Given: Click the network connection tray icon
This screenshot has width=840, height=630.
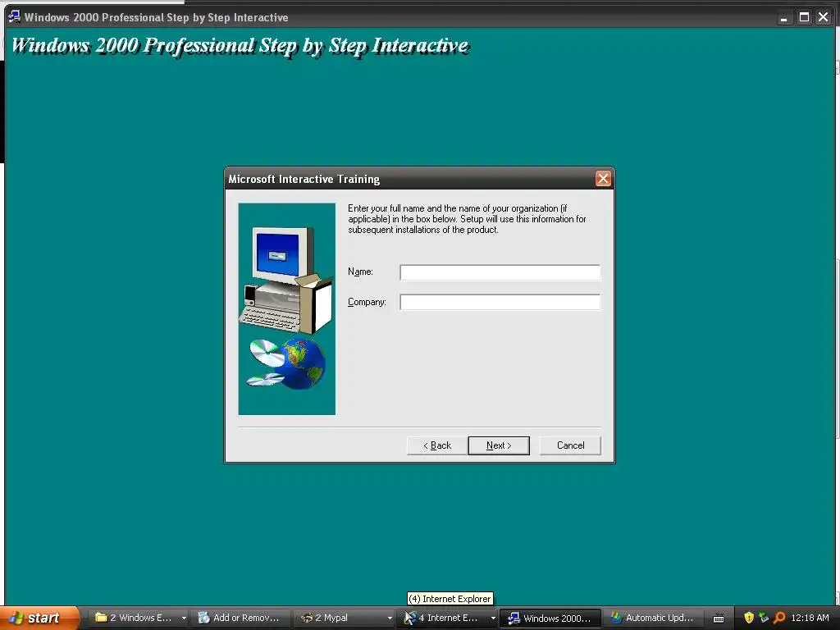Looking at the screenshot, I should pos(764,618).
